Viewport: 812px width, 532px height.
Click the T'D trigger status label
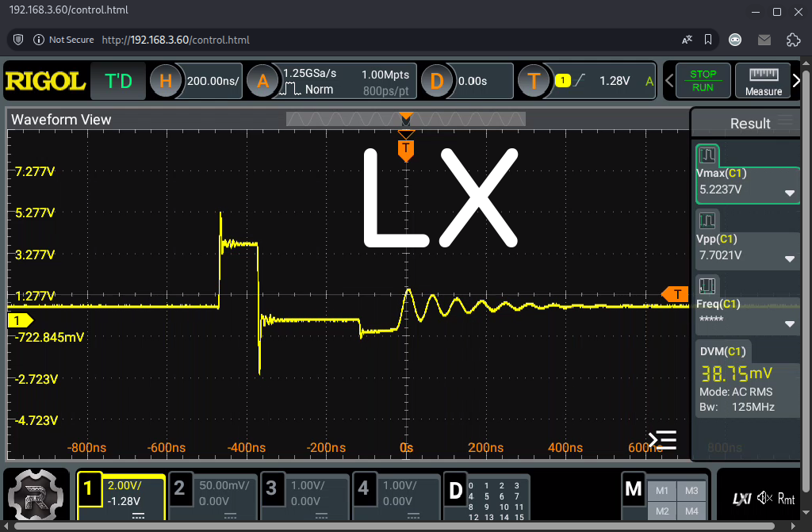point(118,81)
